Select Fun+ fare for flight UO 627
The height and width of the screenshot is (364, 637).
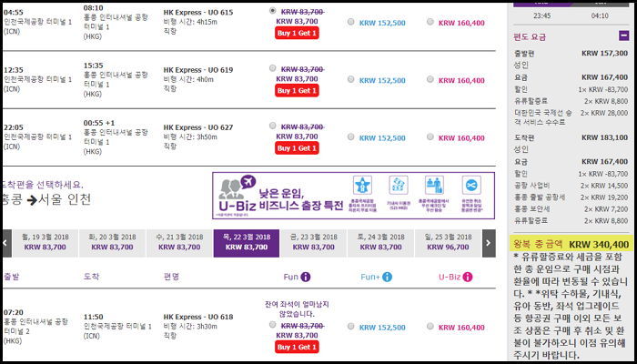351,138
